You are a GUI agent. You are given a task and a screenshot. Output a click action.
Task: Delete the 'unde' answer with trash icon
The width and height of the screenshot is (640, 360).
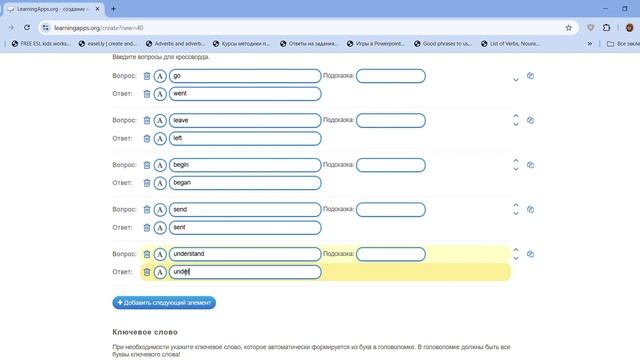(147, 272)
